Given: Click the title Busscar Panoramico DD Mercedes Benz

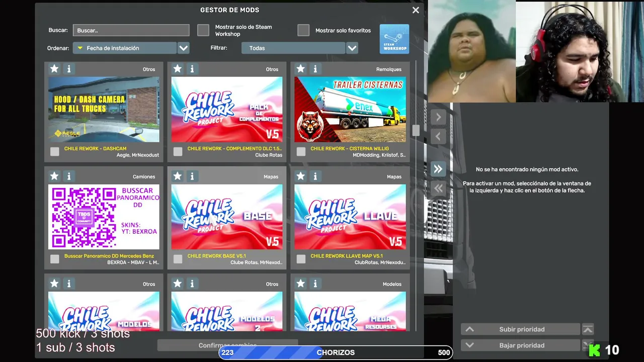Looking at the screenshot, I should click(109, 256).
